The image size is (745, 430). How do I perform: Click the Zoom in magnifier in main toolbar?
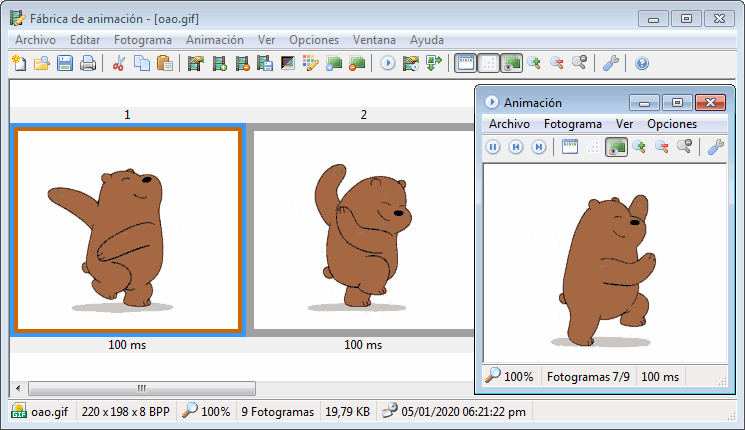(534, 63)
